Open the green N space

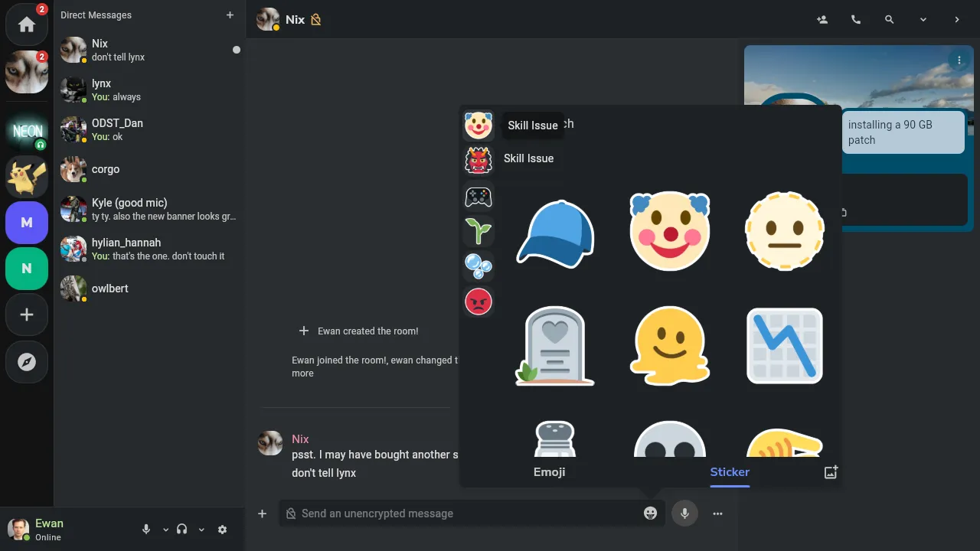[27, 269]
